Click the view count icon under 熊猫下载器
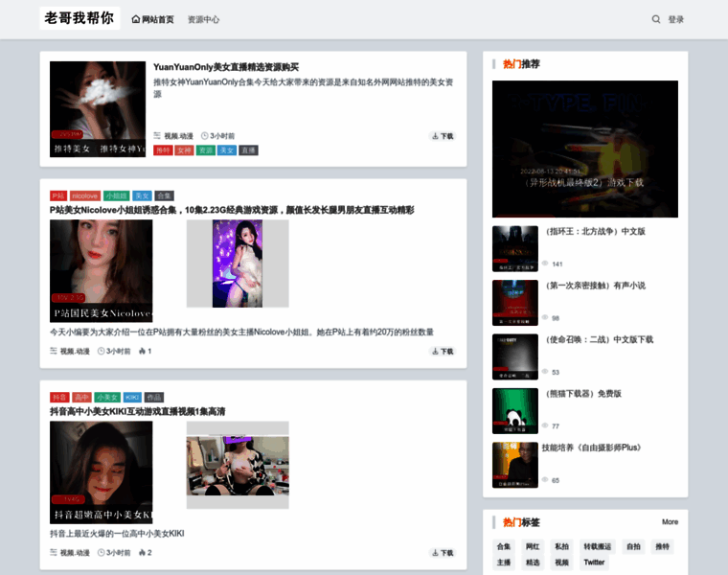728x575 pixels. pyautogui.click(x=546, y=425)
